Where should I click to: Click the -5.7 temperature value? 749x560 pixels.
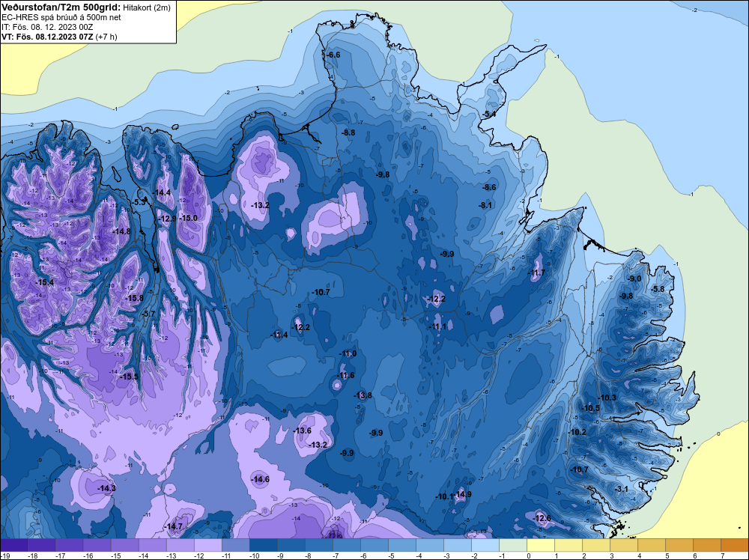click(x=149, y=314)
